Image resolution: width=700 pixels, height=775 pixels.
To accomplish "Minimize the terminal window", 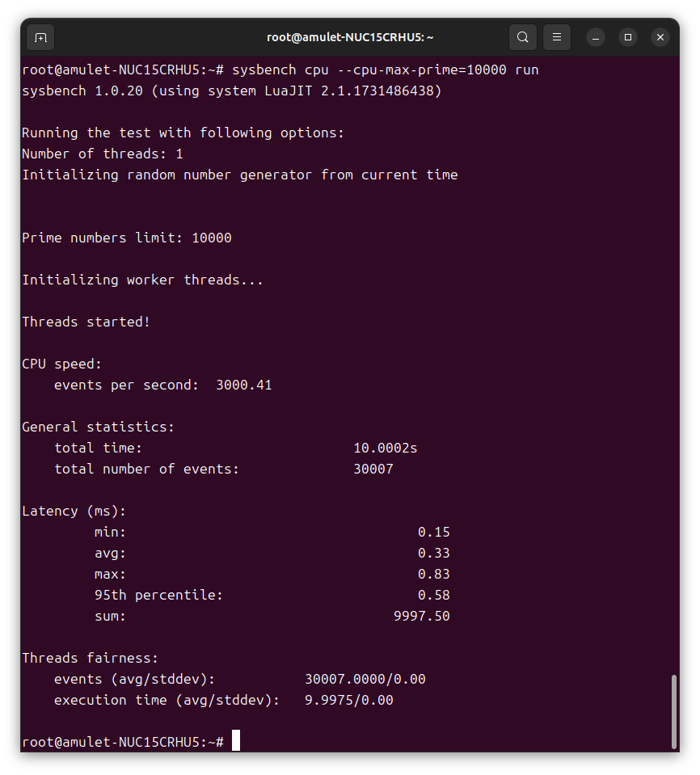I will [596, 37].
